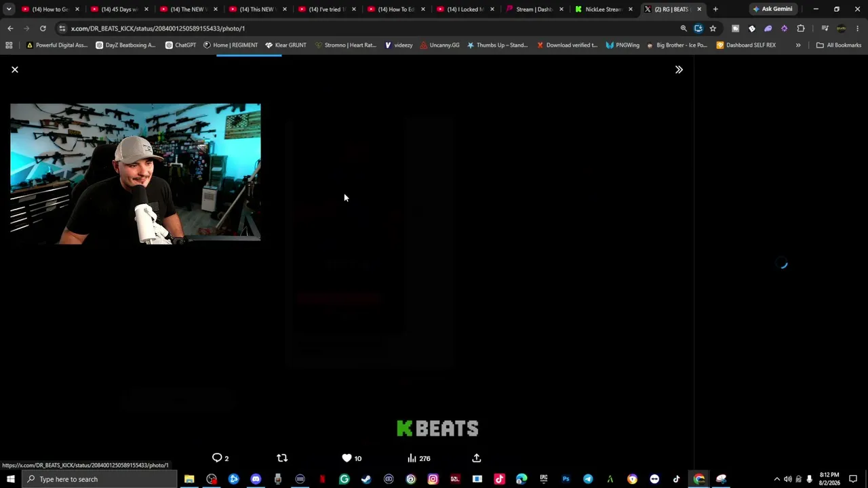Show more bookmarks with the overflow chevron
868x488 pixels.
798,45
